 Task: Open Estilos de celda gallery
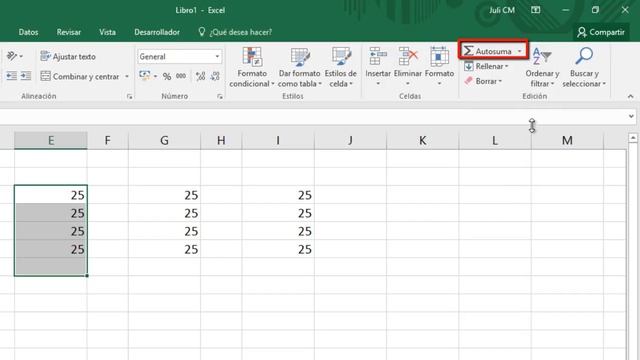[x=341, y=67]
